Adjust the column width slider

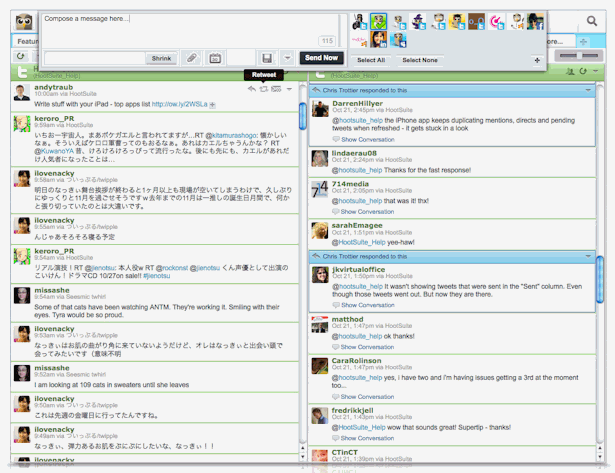[579, 56]
